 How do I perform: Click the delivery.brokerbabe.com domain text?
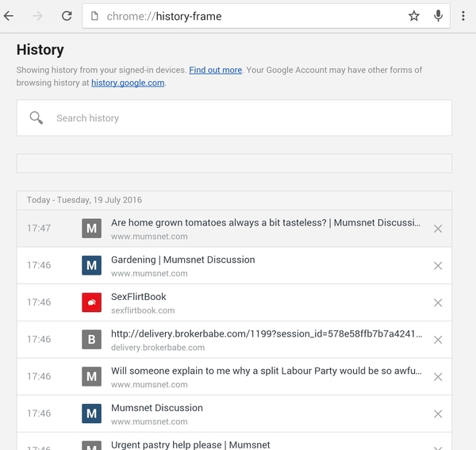[158, 348]
